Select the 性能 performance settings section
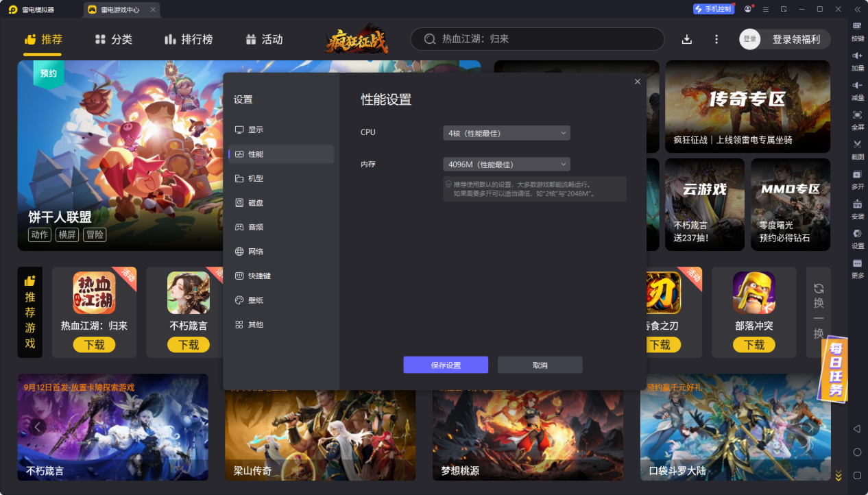 (x=281, y=154)
